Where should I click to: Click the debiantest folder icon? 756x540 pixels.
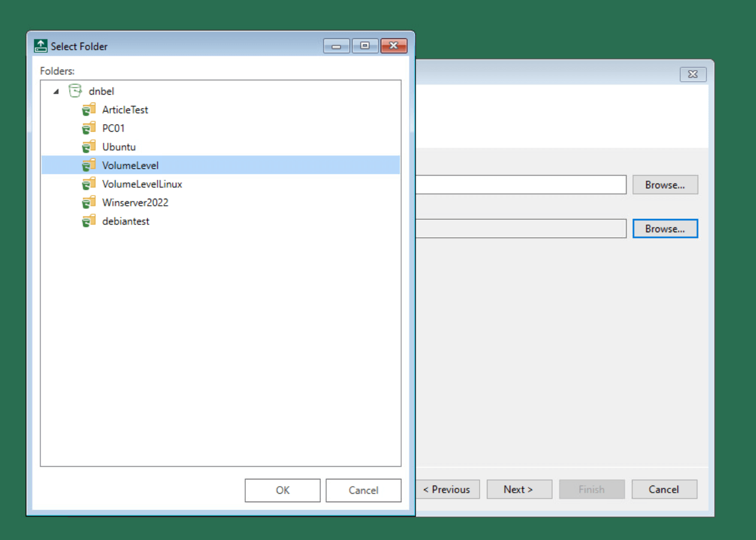coord(89,221)
